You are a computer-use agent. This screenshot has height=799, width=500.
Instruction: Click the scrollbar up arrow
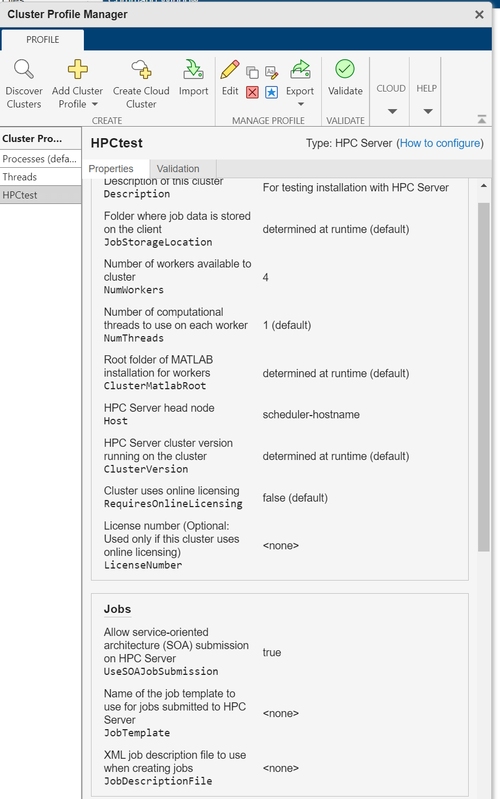click(x=484, y=186)
